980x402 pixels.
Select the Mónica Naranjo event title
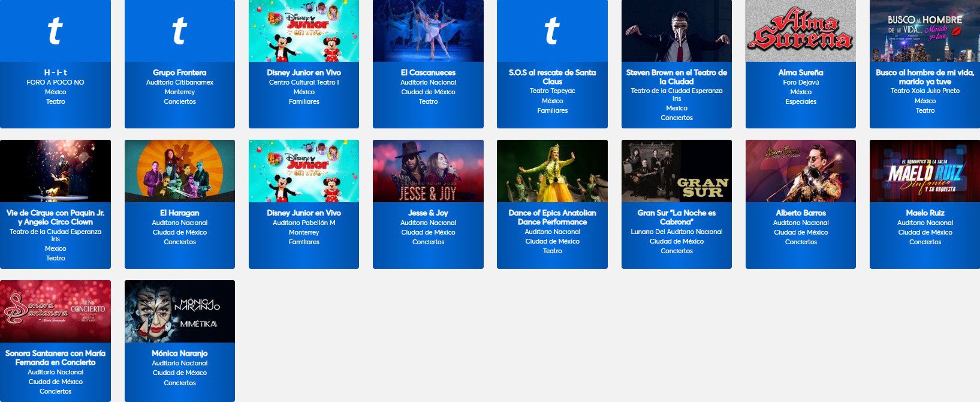click(x=180, y=353)
